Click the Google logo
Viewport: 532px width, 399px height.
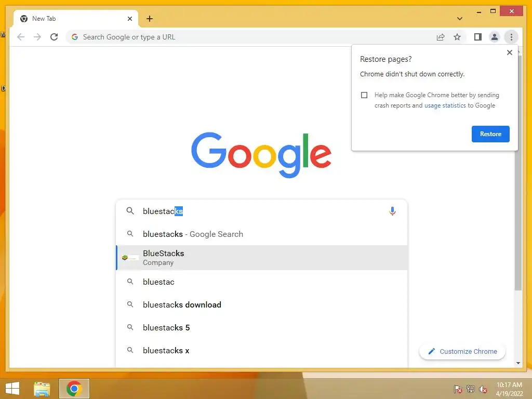[x=261, y=155]
